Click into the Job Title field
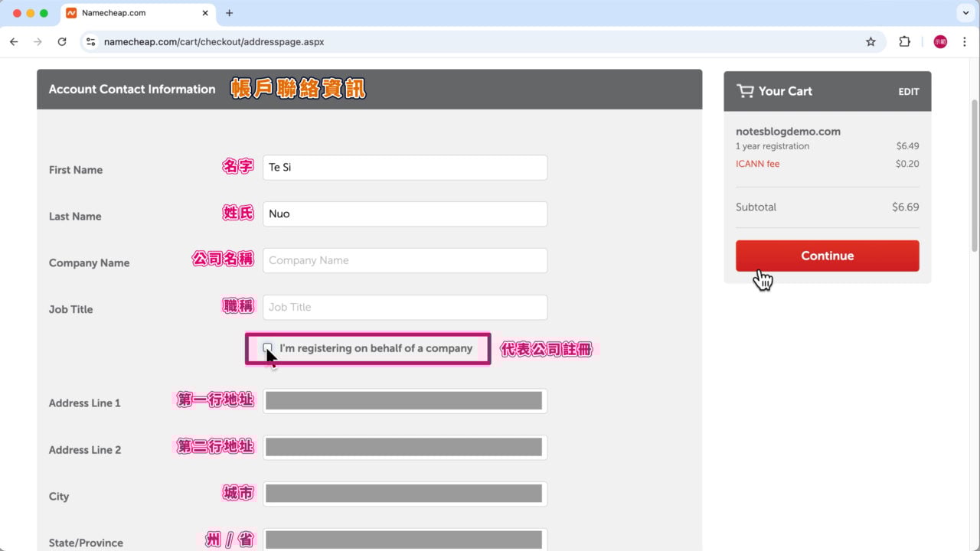Screen dimensions: 980x551 tap(404, 307)
